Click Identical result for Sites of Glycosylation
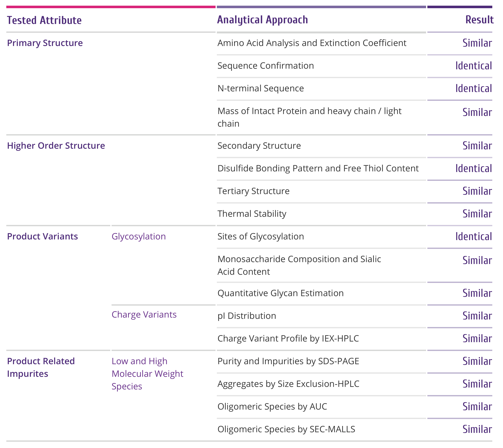 (473, 237)
